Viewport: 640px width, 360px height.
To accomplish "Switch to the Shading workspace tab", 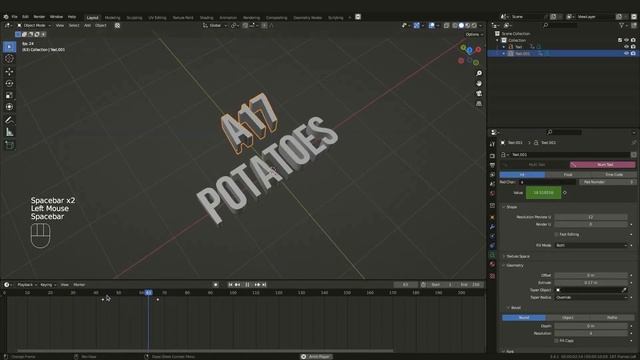I will tap(206, 18).
